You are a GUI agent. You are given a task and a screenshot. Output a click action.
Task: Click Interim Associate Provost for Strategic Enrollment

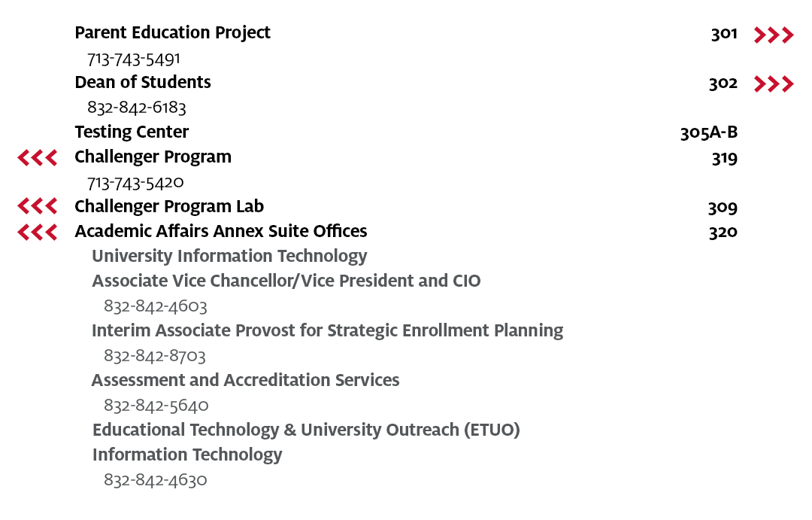pyautogui.click(x=327, y=330)
